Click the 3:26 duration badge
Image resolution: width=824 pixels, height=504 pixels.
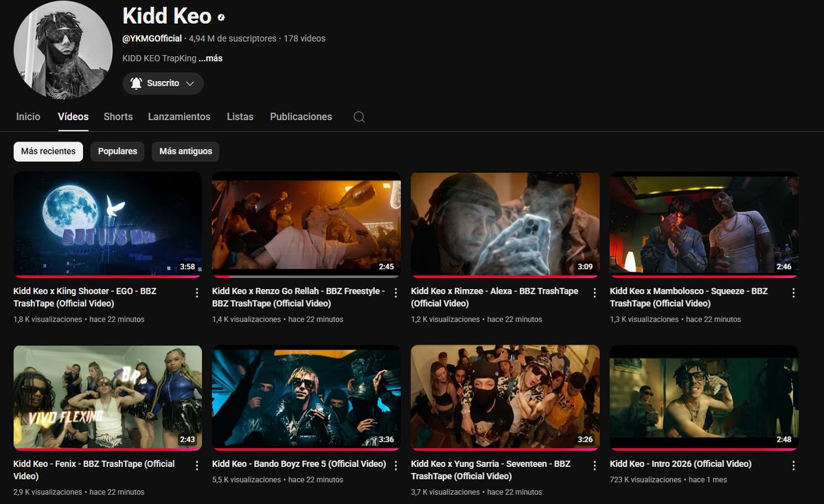point(585,439)
